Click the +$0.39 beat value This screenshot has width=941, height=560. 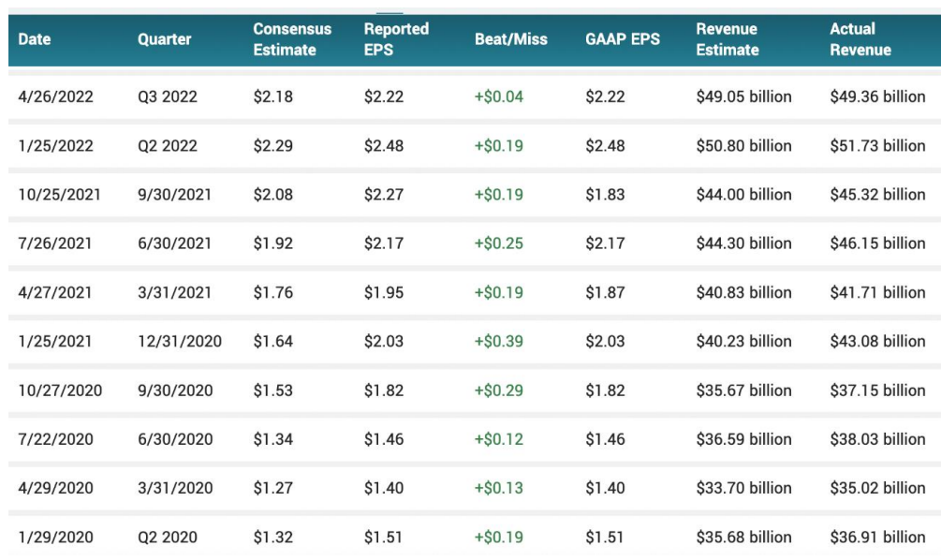(498, 341)
